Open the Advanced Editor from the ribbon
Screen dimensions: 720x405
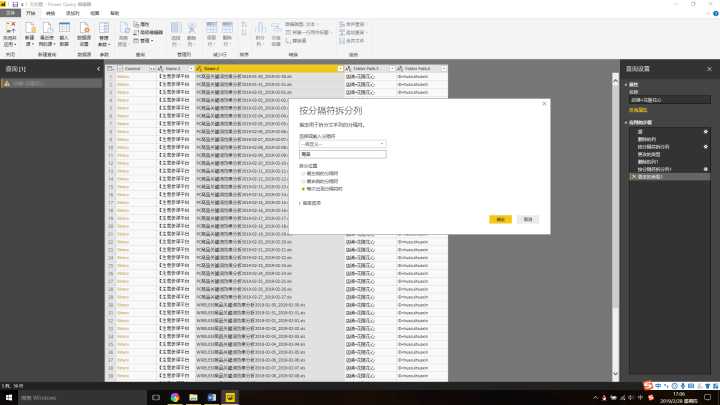[148, 33]
